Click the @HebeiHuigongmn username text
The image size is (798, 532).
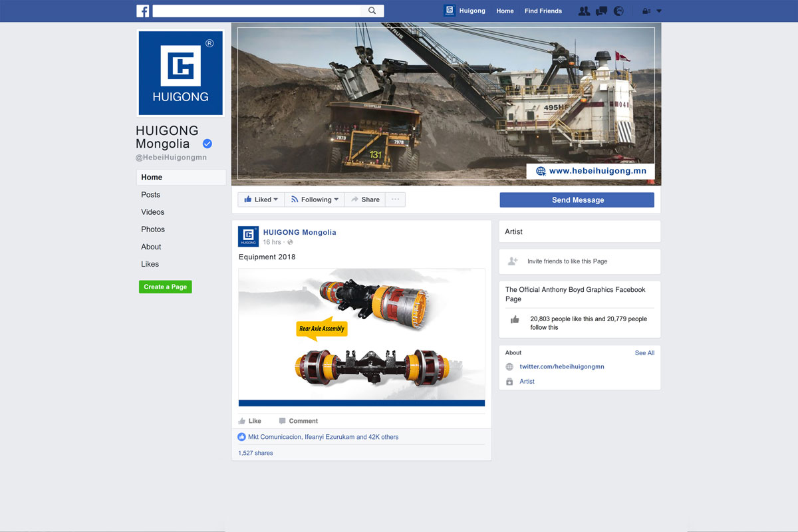click(172, 158)
